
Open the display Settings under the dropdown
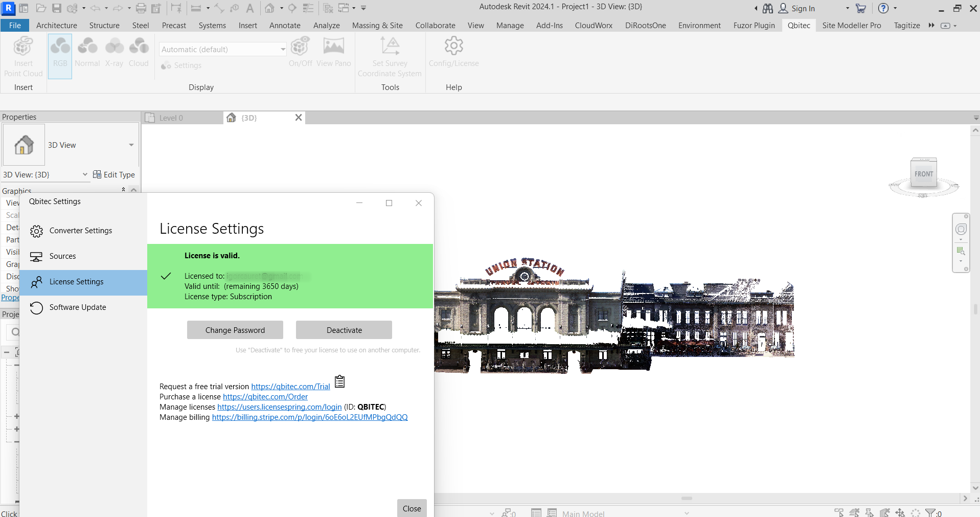[181, 65]
